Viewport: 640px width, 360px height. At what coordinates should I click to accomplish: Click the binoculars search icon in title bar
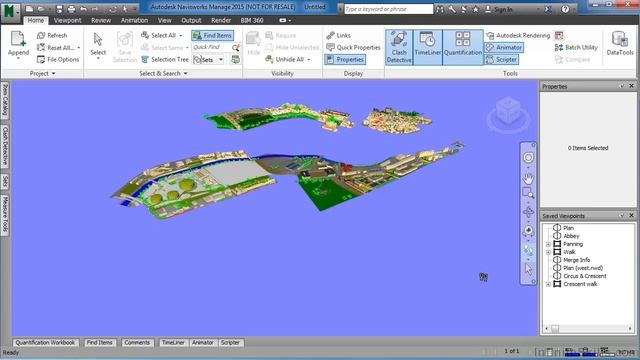440,9
